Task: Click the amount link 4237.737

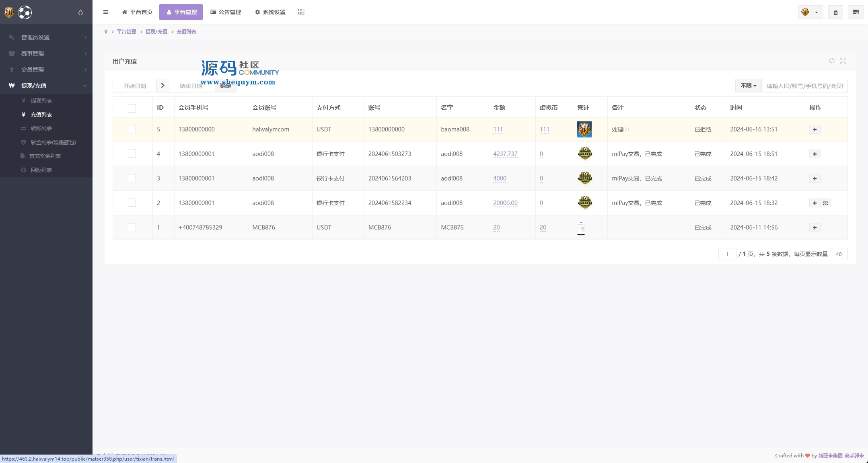Action: (x=505, y=154)
